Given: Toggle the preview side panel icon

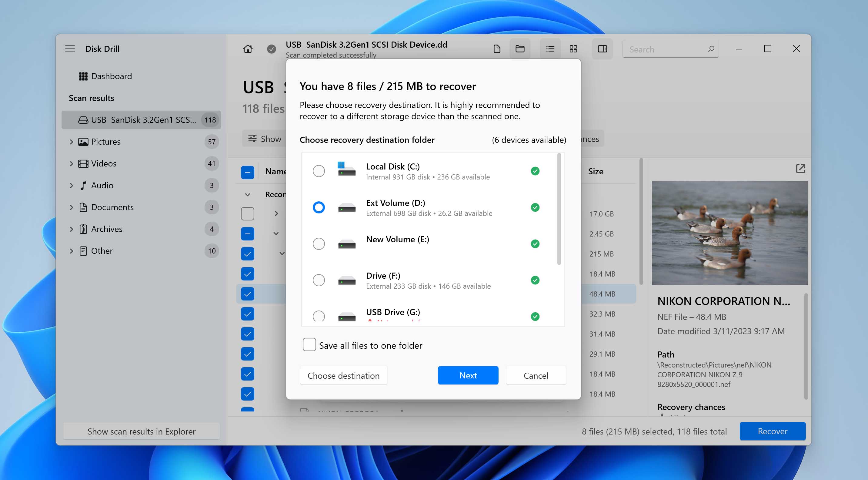Looking at the screenshot, I should click(603, 49).
